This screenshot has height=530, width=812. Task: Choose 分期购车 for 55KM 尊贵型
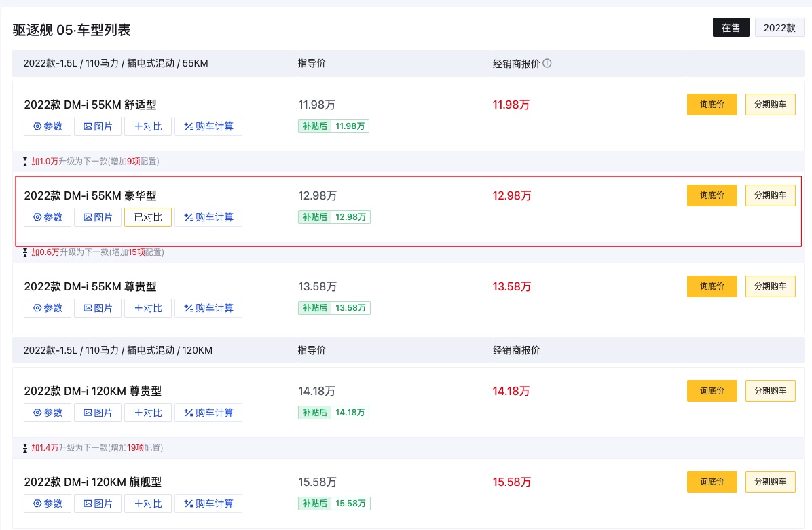(770, 286)
